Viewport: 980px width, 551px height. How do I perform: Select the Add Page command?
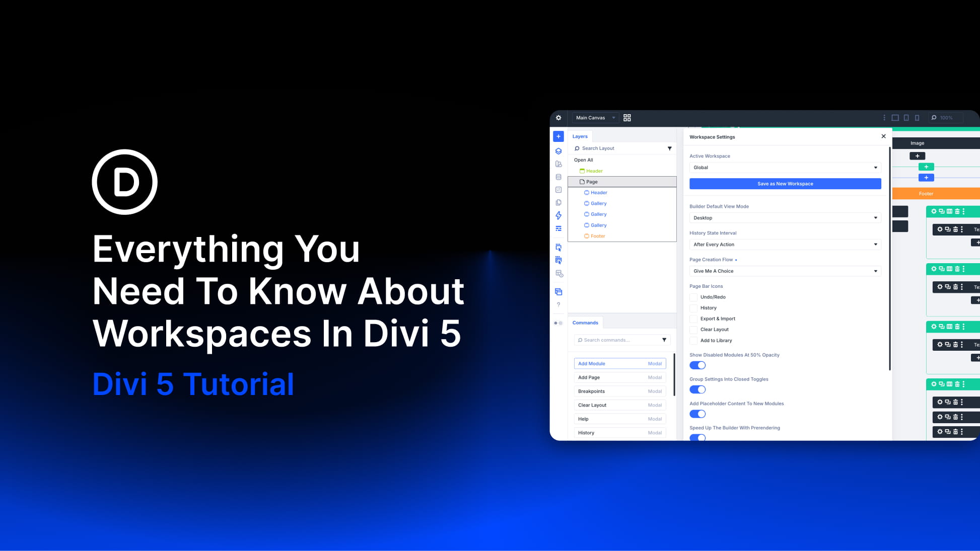[x=620, y=377]
